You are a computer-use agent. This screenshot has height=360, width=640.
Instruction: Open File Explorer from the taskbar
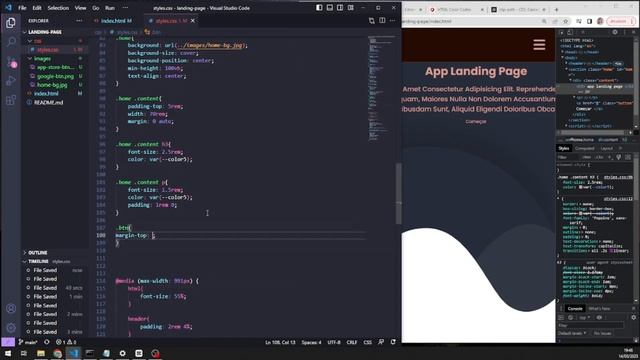(41, 353)
